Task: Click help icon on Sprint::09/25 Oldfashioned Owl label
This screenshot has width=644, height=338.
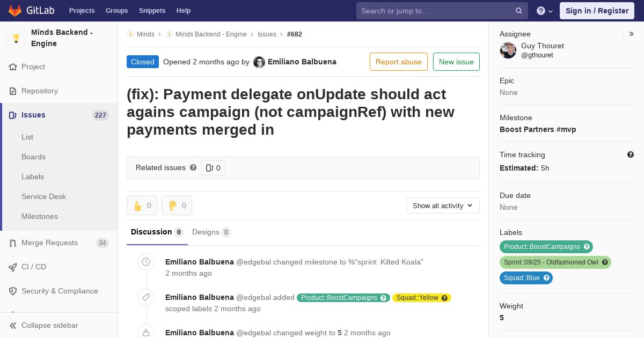Action: (605, 262)
